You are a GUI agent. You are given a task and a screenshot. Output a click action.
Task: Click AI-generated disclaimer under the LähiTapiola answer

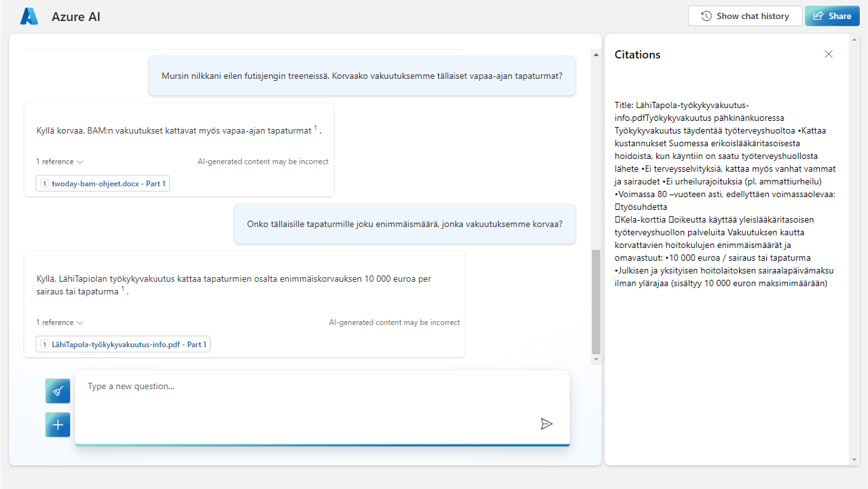click(x=395, y=323)
